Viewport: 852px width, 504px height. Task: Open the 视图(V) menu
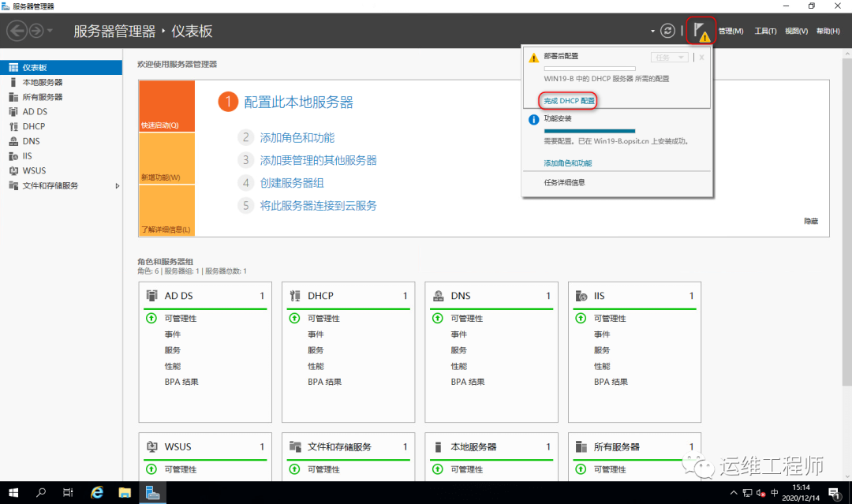[796, 31]
